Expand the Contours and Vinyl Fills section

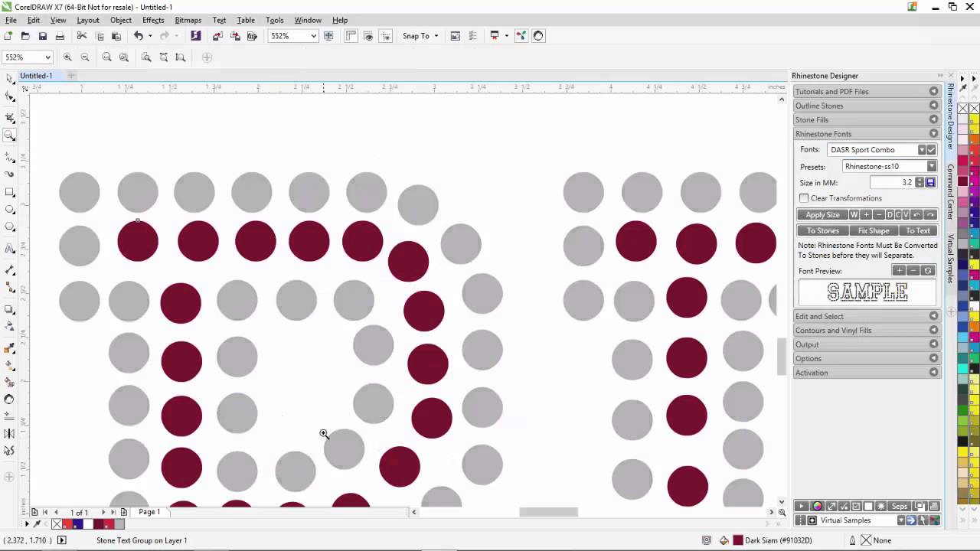pyautogui.click(x=867, y=331)
